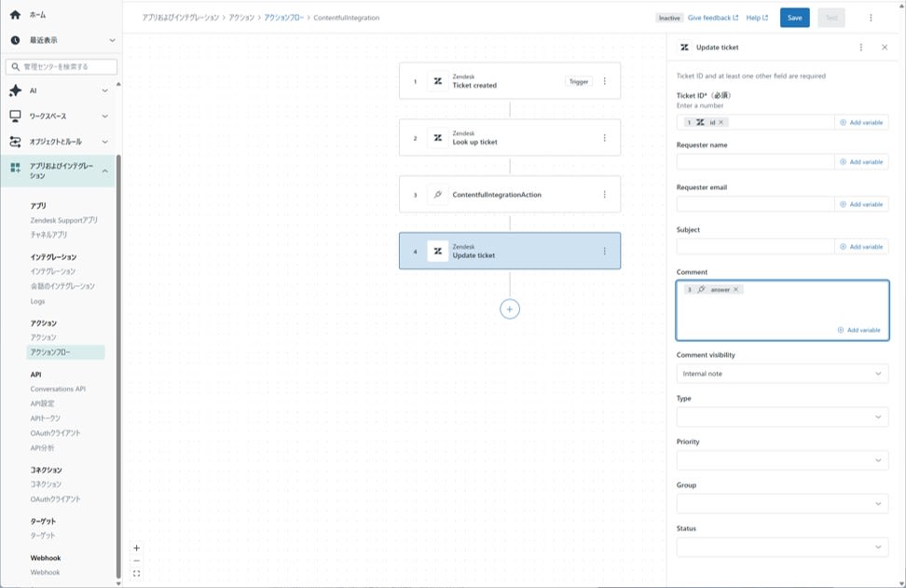Click the Requester name input

coord(756,162)
